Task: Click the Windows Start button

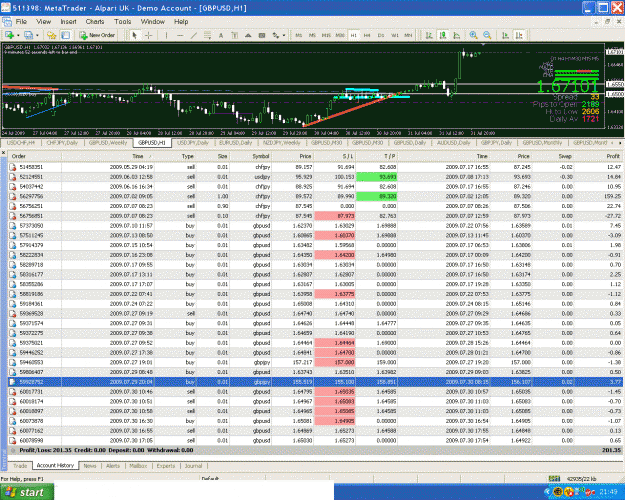Action: tap(27, 492)
